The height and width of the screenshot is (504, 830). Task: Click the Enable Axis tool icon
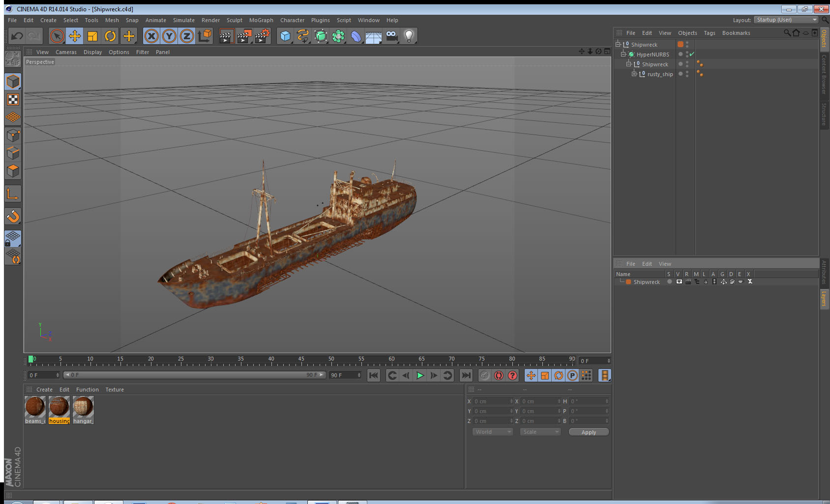coord(13,194)
